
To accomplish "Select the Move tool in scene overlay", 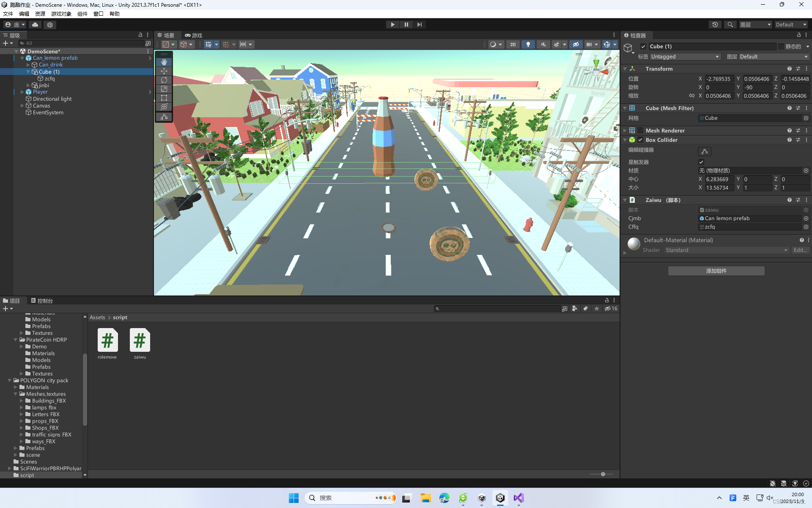I will pyautogui.click(x=164, y=71).
